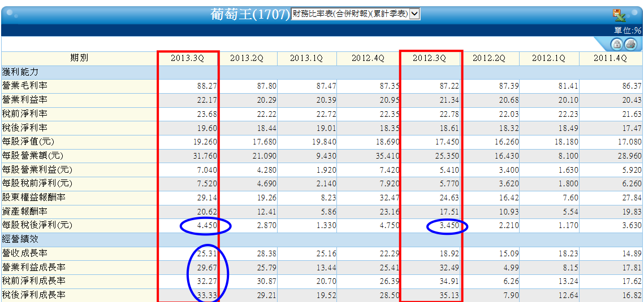Screen dimensions: 644x302
Task: Click the 葡萄王(1707) company title
Action: 250,14
